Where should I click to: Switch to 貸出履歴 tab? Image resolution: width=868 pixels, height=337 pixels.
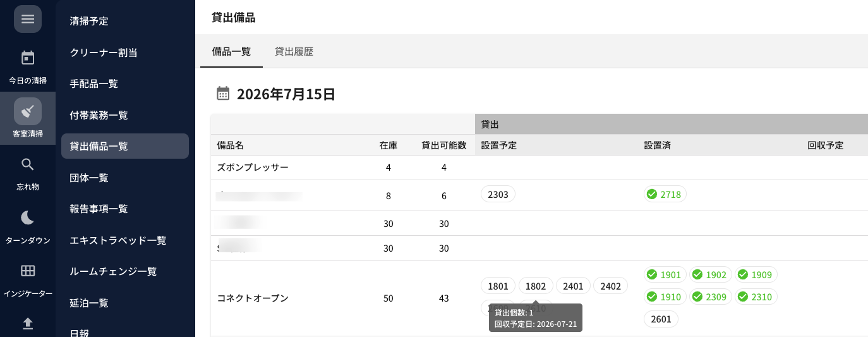coord(294,52)
